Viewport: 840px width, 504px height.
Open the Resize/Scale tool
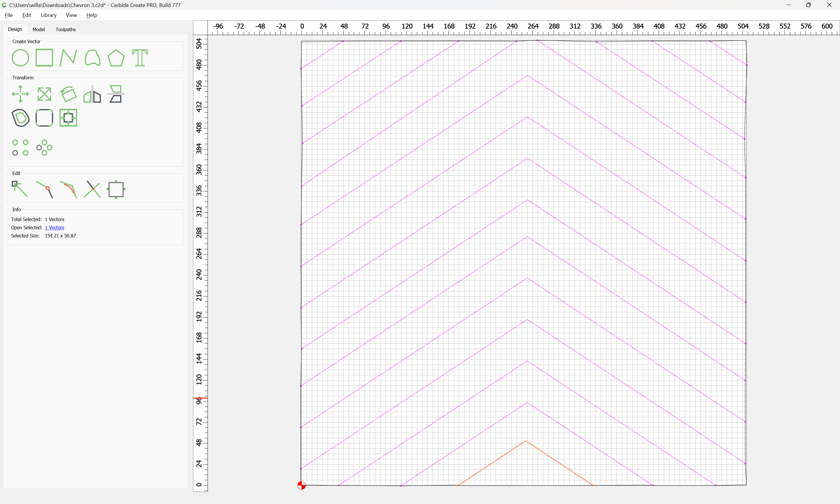[44, 94]
